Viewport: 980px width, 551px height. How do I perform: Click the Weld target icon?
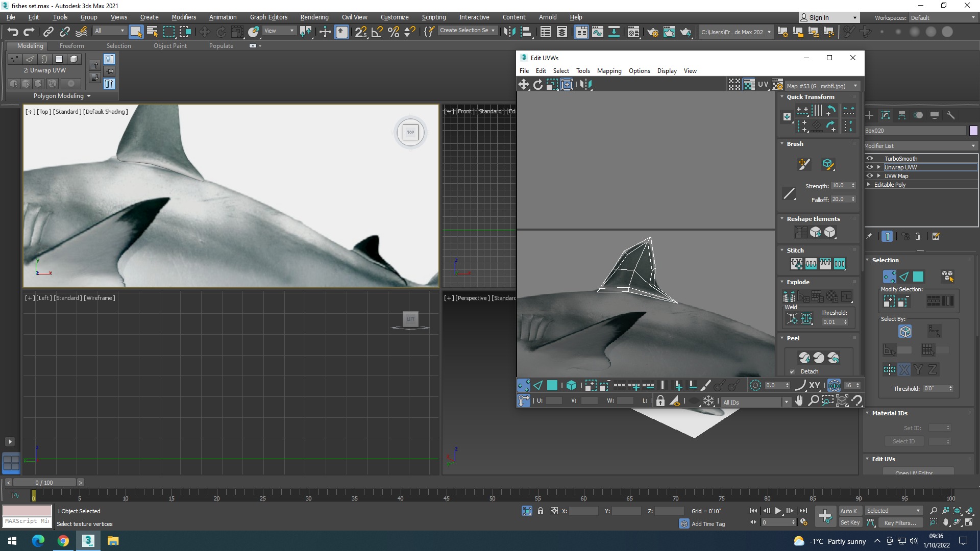tap(792, 319)
